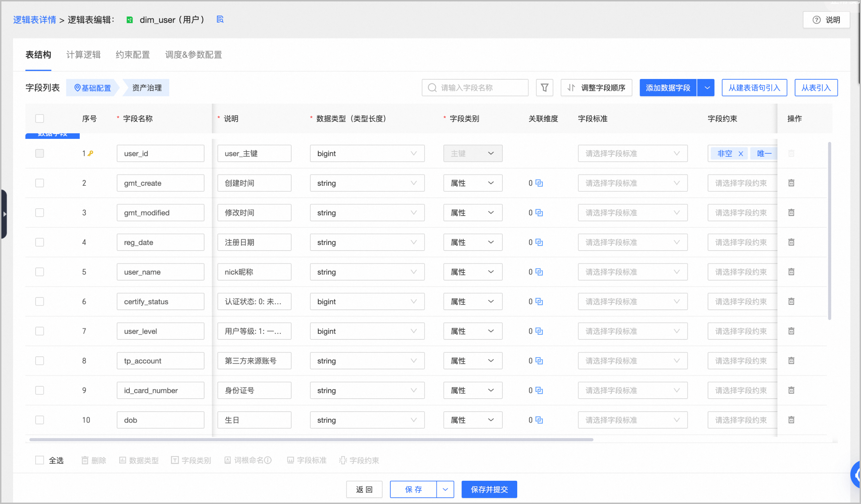Screen dimensions: 861x504
Task: Delete the id_card_number field row
Action: point(791,390)
